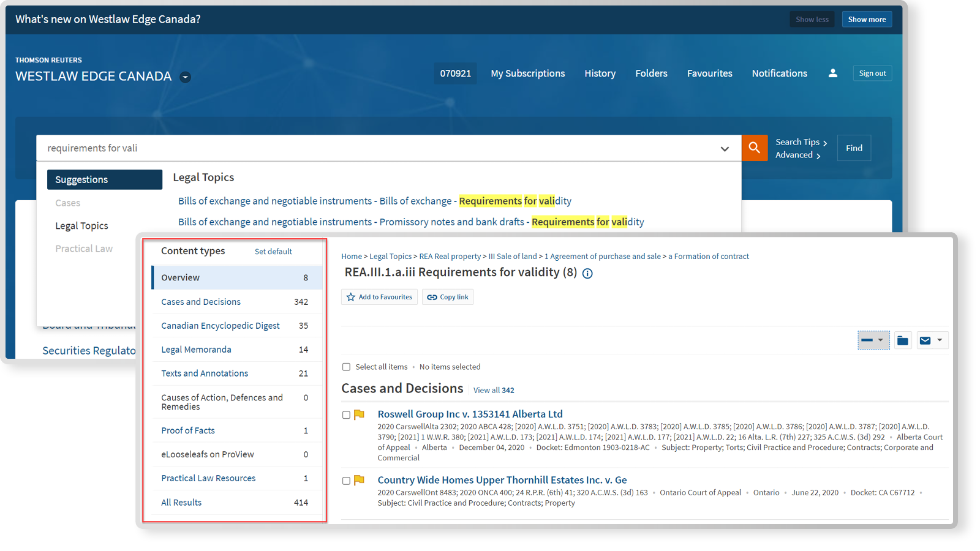Open the Advanced search link

(x=797, y=155)
